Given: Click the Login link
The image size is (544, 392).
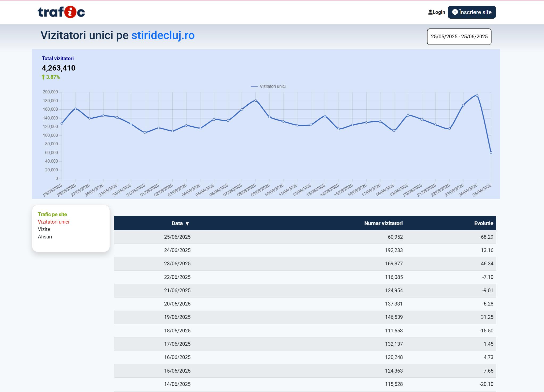Looking at the screenshot, I should click(x=439, y=12).
